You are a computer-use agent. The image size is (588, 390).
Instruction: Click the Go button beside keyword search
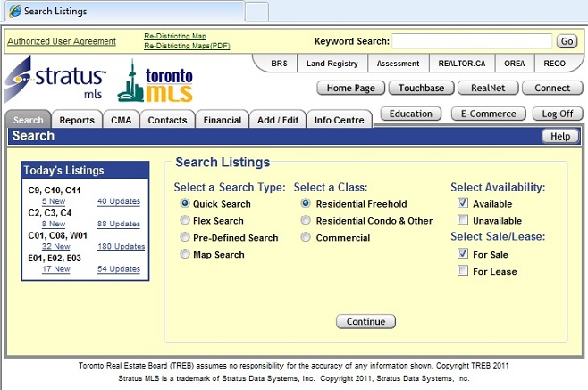567,41
